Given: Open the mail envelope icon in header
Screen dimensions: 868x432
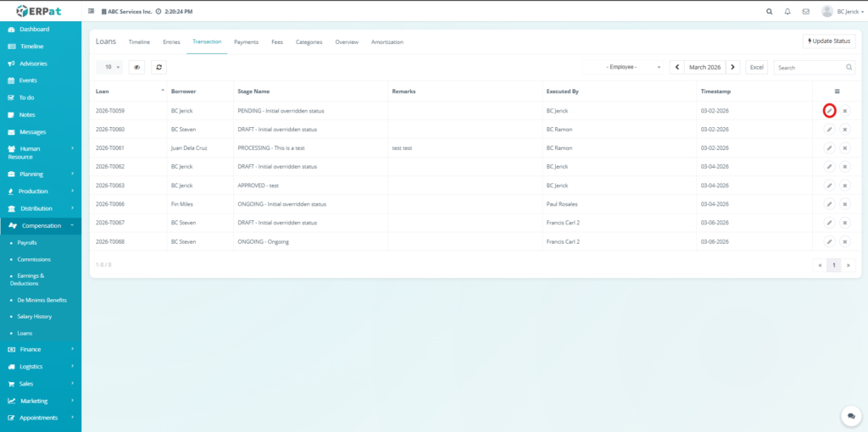Looking at the screenshot, I should (x=805, y=12).
